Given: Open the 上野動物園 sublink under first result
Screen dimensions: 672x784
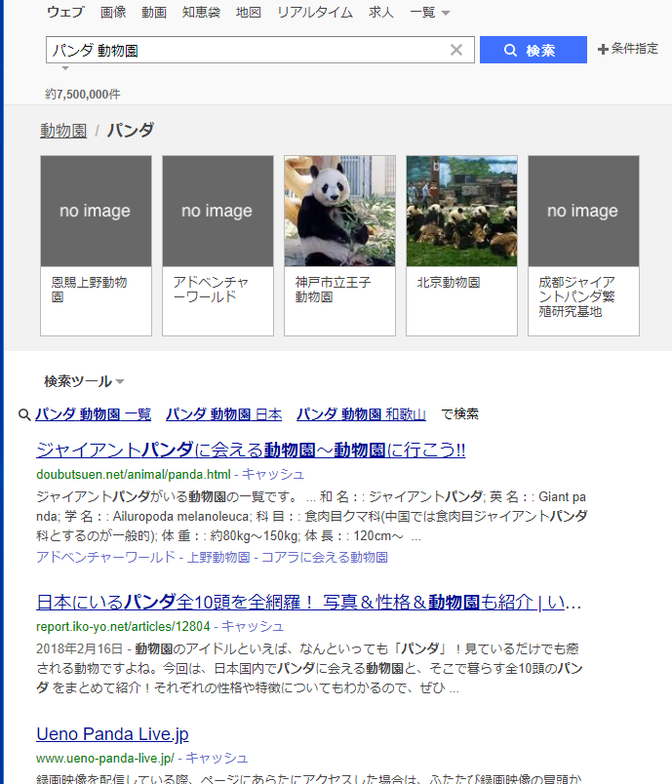Looking at the screenshot, I should [218, 557].
